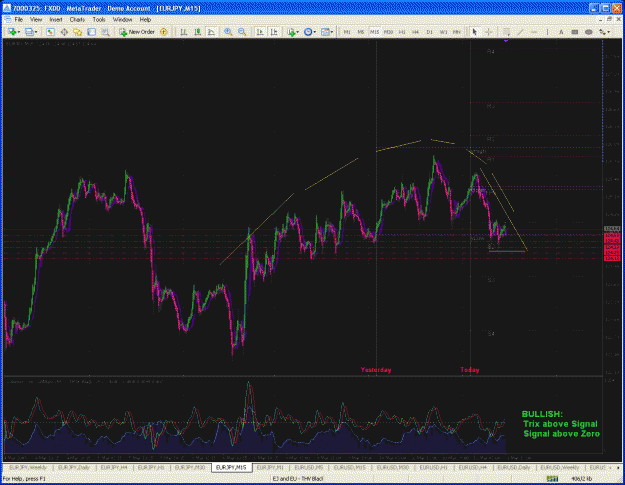Select the MN timeframe button
This screenshot has width=625, height=485.
point(457,32)
